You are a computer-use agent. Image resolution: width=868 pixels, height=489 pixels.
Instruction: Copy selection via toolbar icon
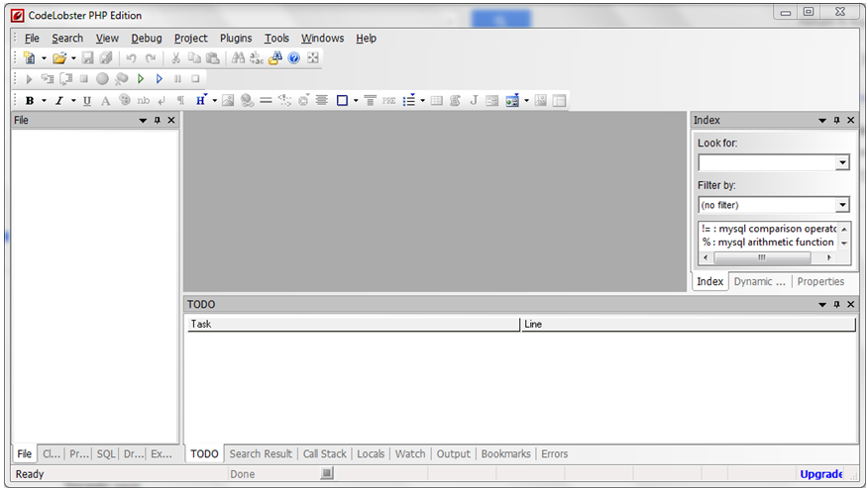pyautogui.click(x=194, y=58)
